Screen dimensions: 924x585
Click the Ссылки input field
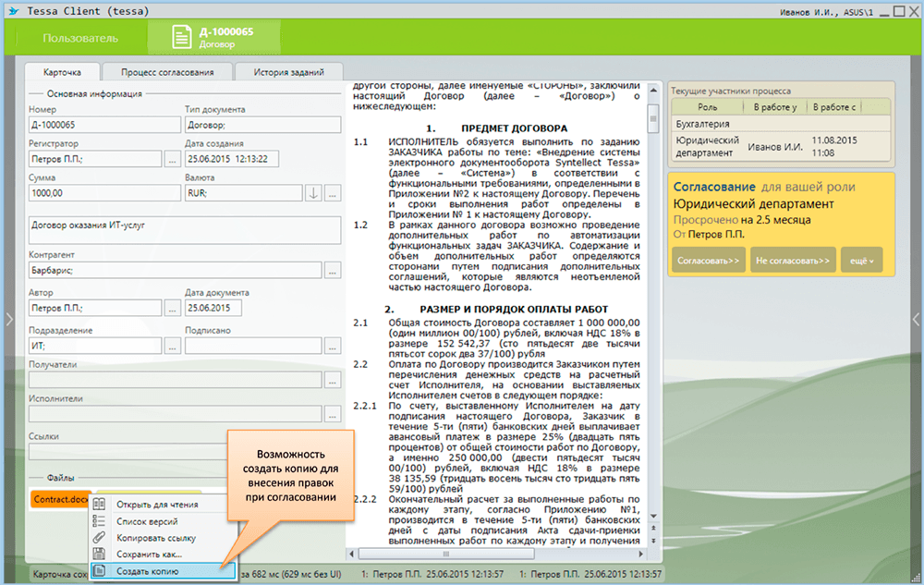[x=128, y=452]
